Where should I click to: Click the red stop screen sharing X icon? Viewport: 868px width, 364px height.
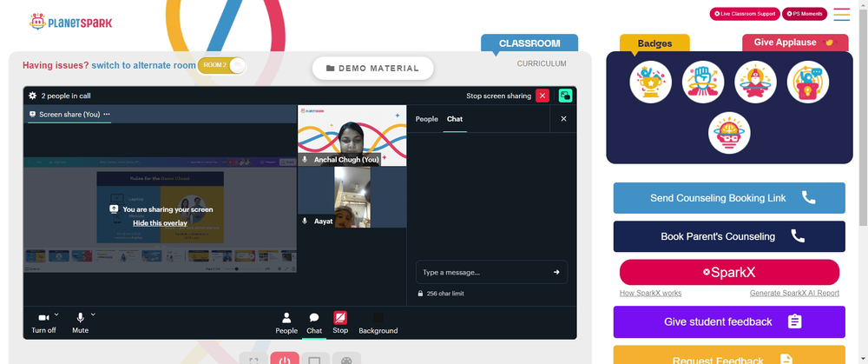click(x=542, y=96)
